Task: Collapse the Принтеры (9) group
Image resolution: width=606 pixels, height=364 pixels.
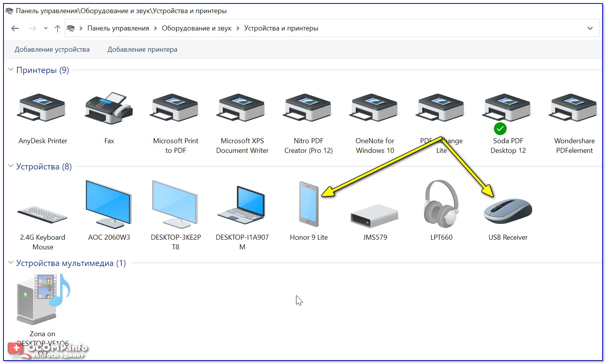Action: point(11,70)
